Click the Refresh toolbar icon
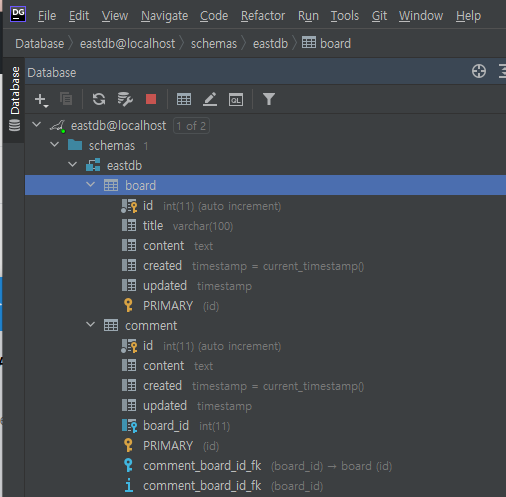 (99, 99)
